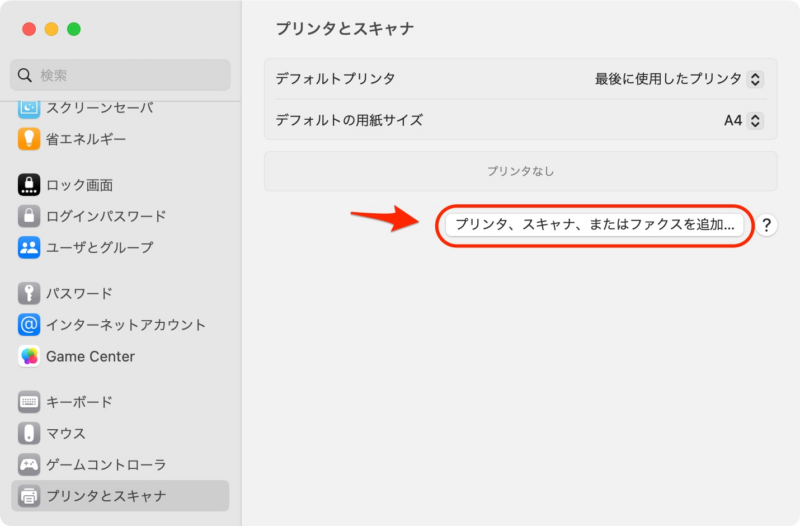Change the default paper size A4 popup

point(743,120)
